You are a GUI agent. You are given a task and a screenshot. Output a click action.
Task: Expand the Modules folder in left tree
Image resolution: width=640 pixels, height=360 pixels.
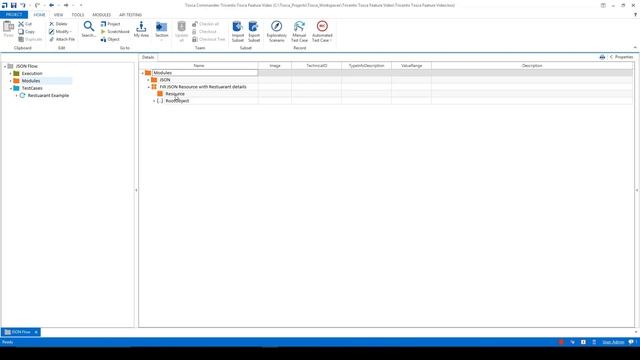tap(11, 81)
